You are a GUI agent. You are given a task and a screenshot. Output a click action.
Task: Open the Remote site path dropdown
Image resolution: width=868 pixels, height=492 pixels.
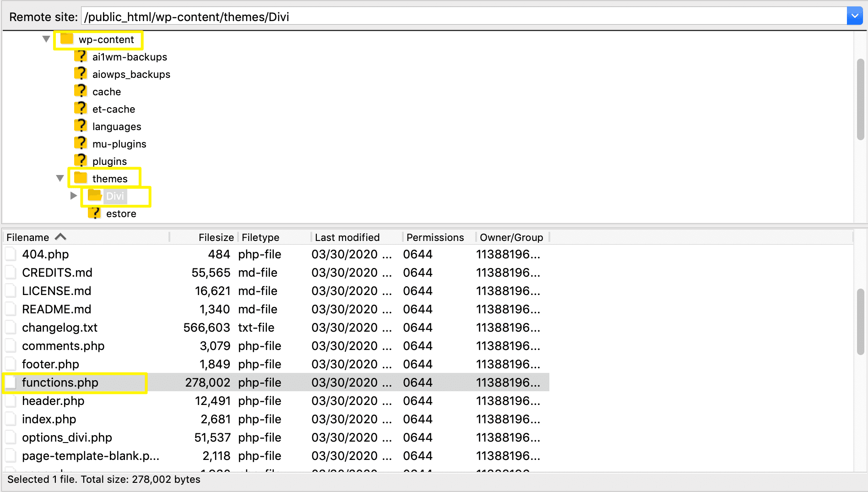855,15
